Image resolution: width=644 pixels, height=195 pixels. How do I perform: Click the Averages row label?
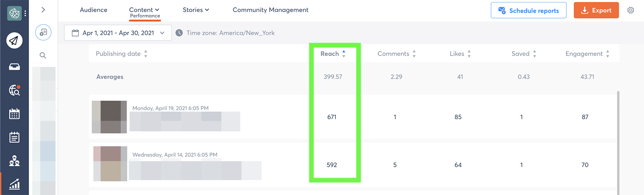[110, 77]
